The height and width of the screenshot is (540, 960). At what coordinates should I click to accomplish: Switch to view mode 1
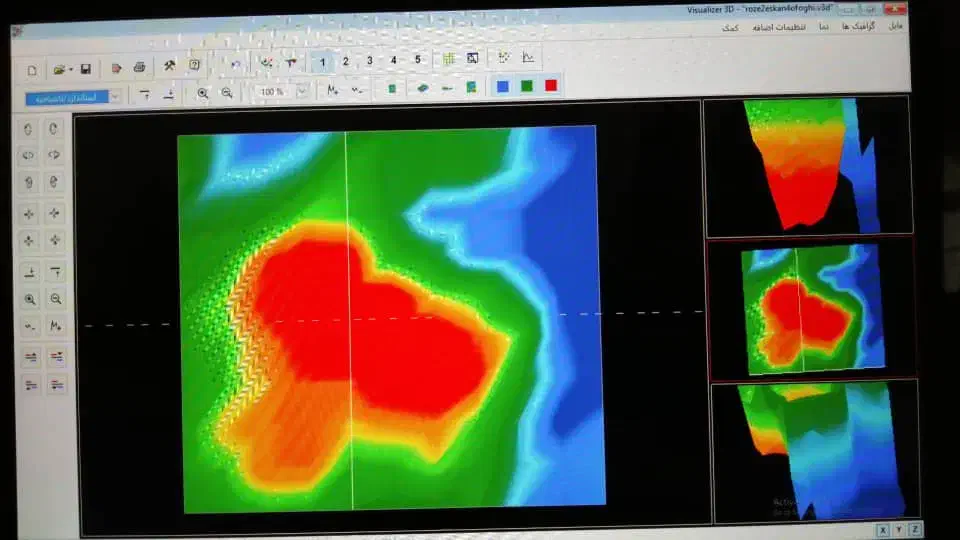tap(322, 61)
